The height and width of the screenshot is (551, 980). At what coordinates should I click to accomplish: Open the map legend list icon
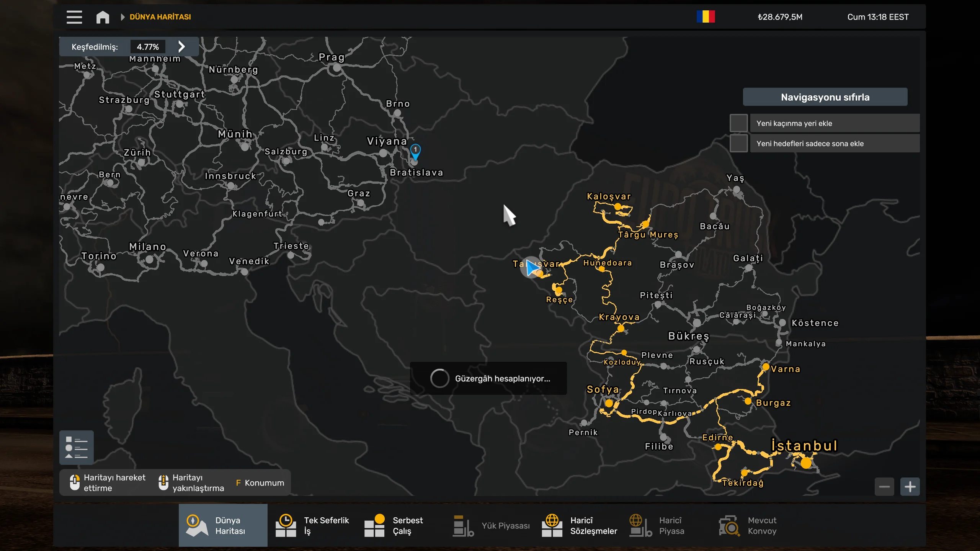click(x=77, y=447)
